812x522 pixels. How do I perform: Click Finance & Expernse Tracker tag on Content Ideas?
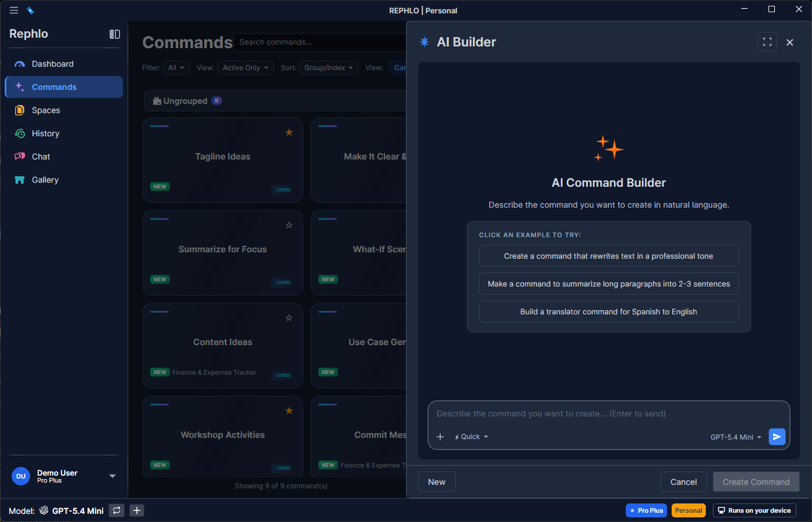[214, 372]
